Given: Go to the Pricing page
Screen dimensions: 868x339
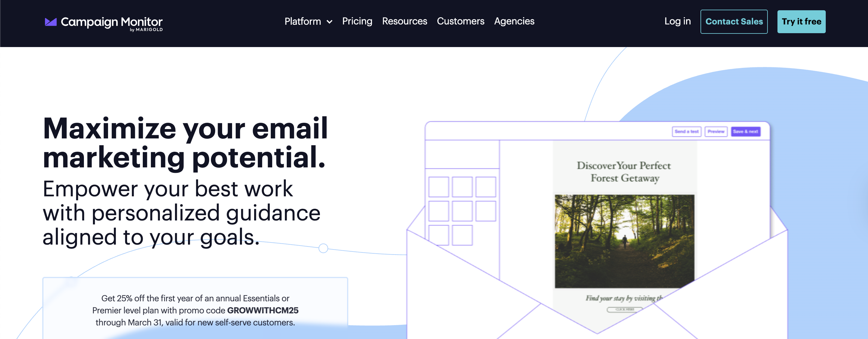Looking at the screenshot, I should click(x=357, y=21).
